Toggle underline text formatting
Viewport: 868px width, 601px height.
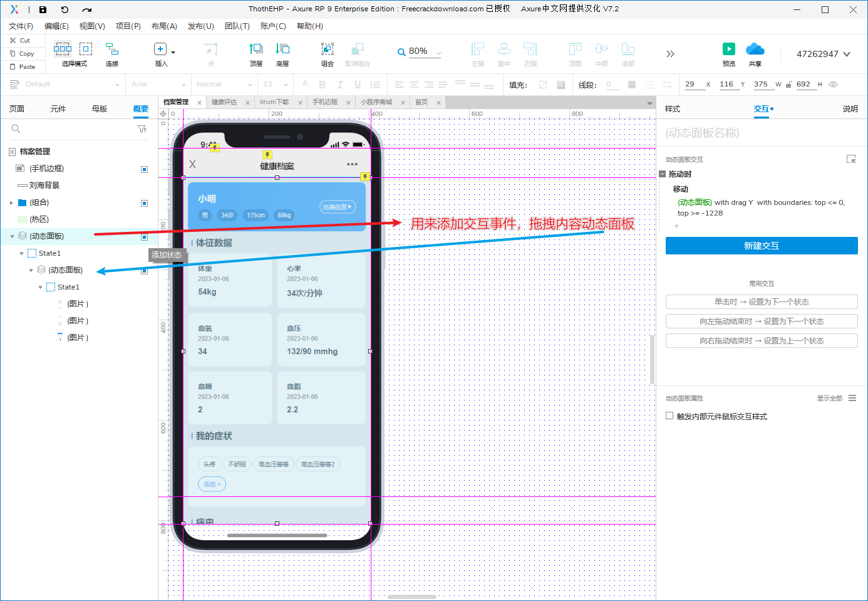click(x=358, y=85)
